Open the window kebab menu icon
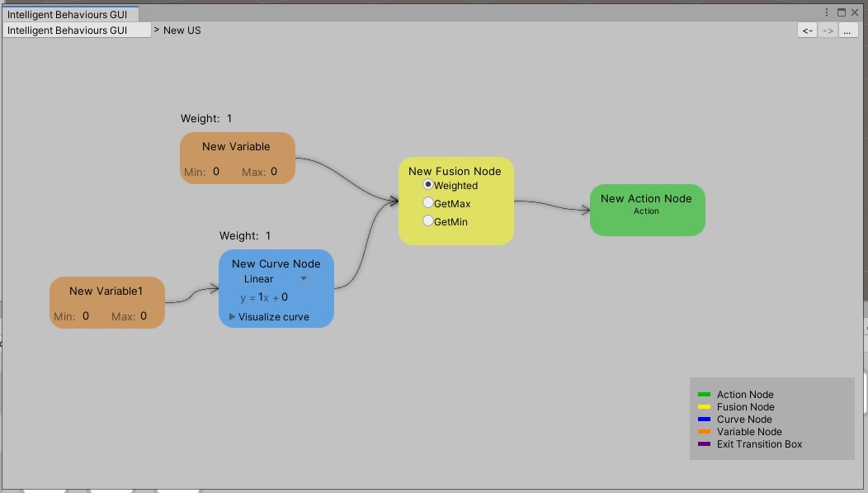The height and width of the screenshot is (493, 868). click(828, 12)
